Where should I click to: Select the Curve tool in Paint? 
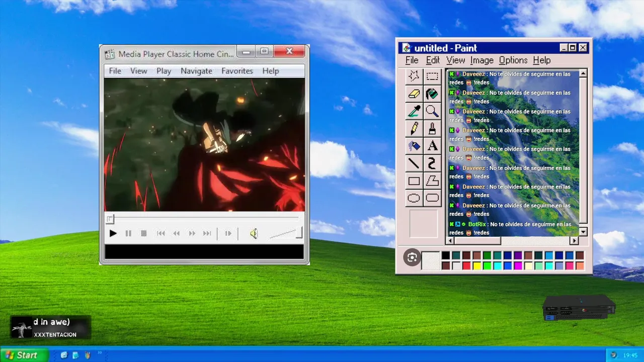click(x=432, y=163)
